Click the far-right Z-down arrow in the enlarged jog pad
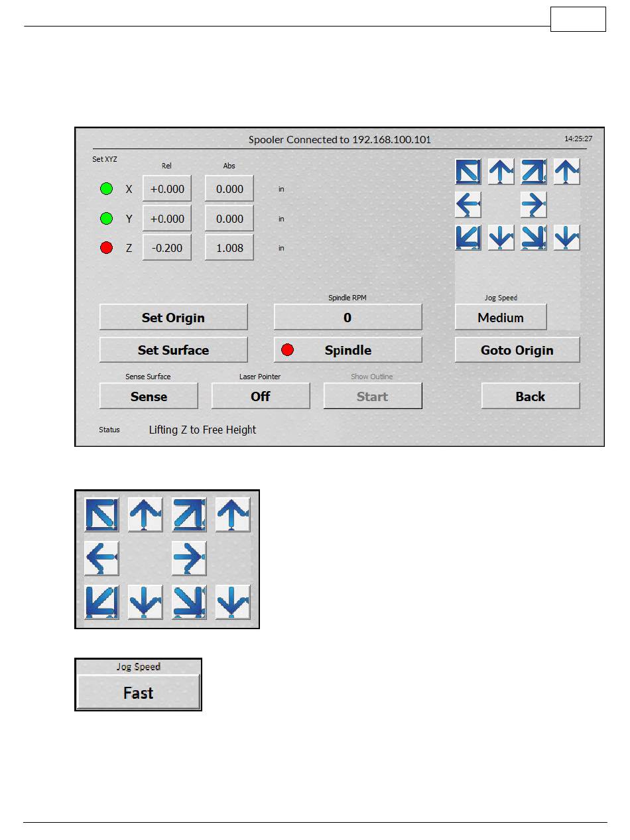The width and height of the screenshot is (630, 840). pos(233,602)
